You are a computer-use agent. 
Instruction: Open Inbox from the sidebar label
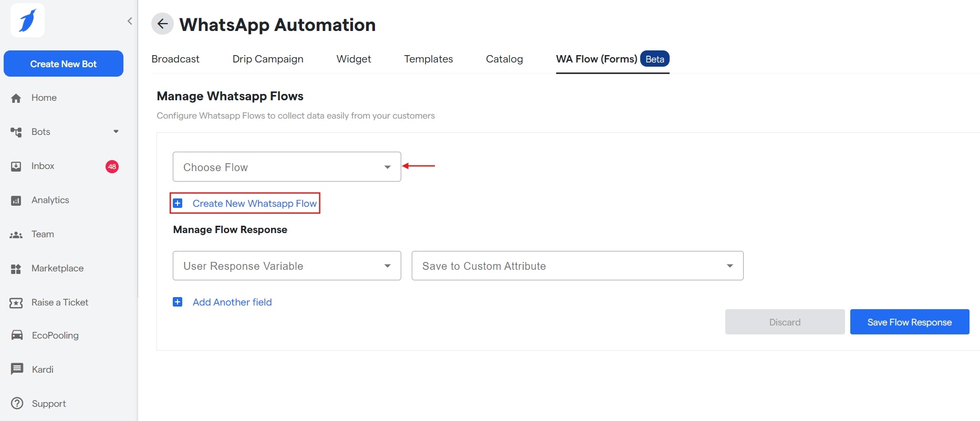pos(43,166)
